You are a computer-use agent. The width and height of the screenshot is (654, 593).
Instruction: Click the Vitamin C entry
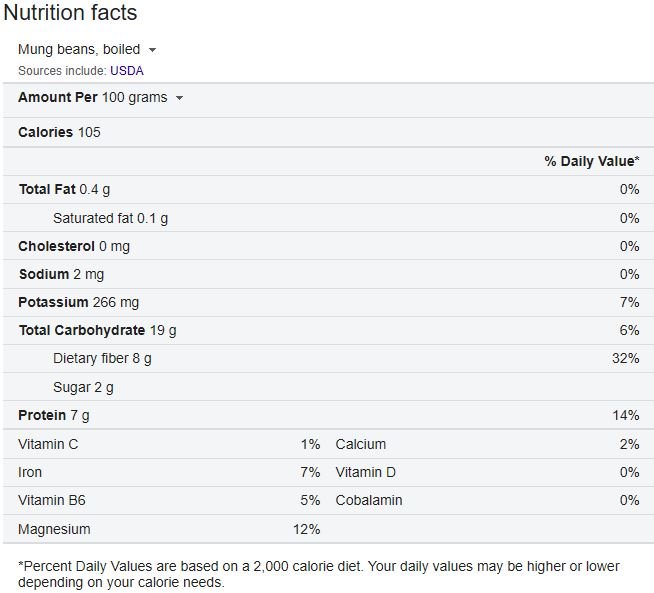48,444
